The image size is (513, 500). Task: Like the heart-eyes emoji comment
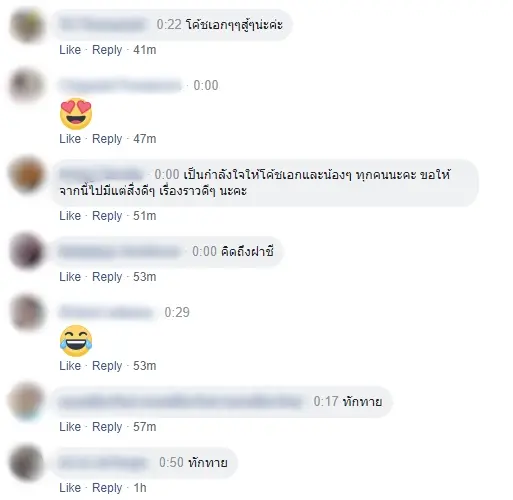[x=70, y=139]
